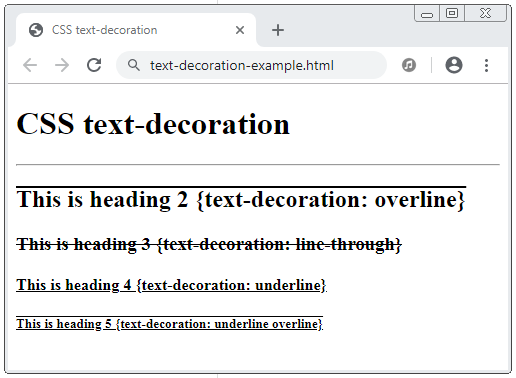Reload the page

tap(94, 65)
